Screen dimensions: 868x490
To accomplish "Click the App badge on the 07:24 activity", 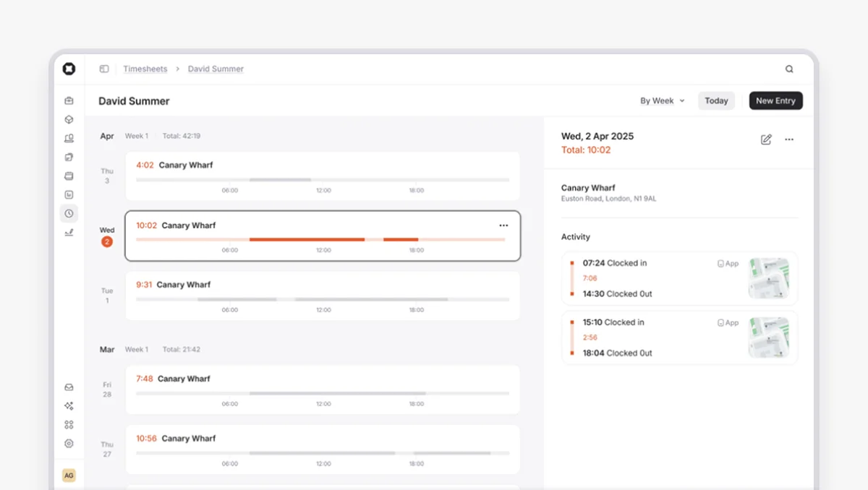I will (728, 264).
